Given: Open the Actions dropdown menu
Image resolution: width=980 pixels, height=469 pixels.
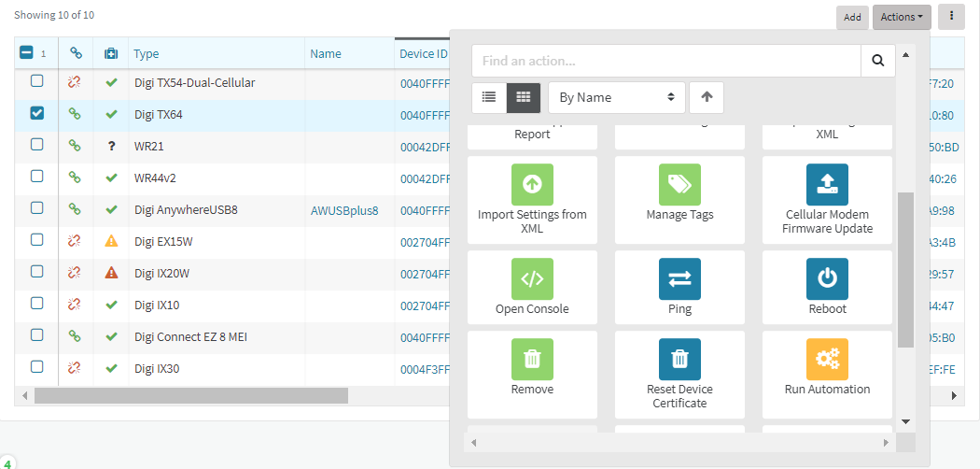Looking at the screenshot, I should point(902,17).
